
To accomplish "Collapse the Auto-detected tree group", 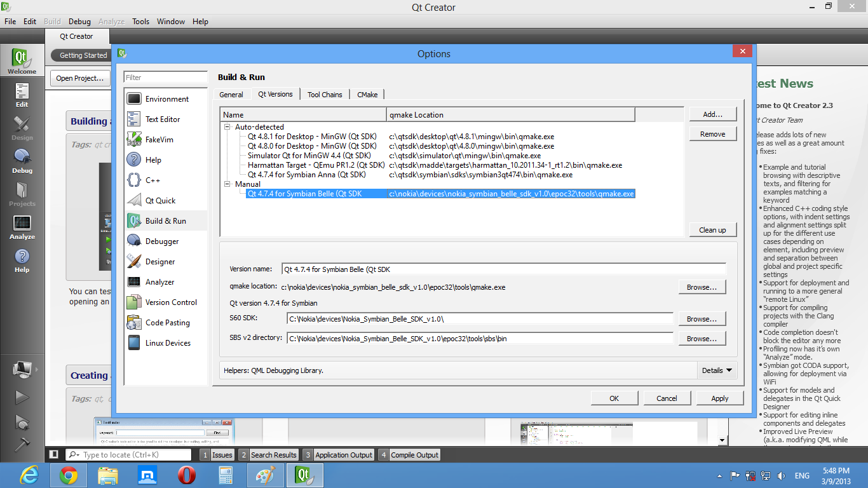I will [x=227, y=127].
